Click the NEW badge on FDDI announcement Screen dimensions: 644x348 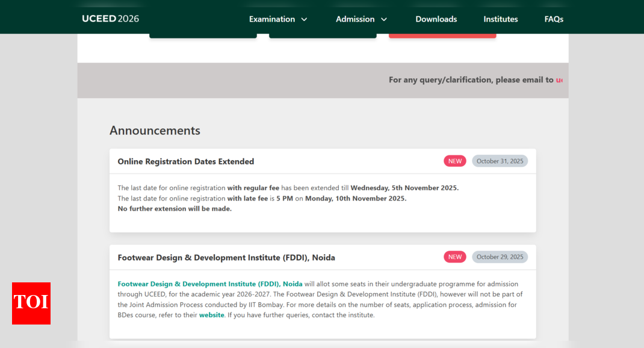tap(454, 256)
